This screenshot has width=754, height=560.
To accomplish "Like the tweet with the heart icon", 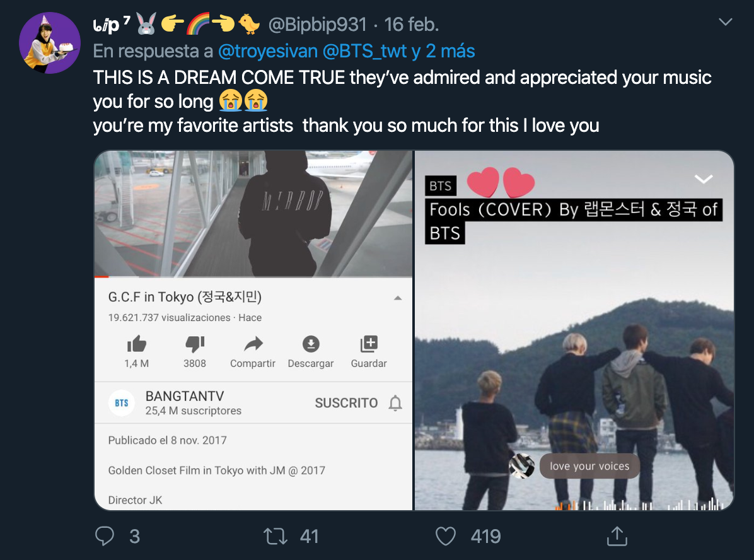I will (x=445, y=536).
